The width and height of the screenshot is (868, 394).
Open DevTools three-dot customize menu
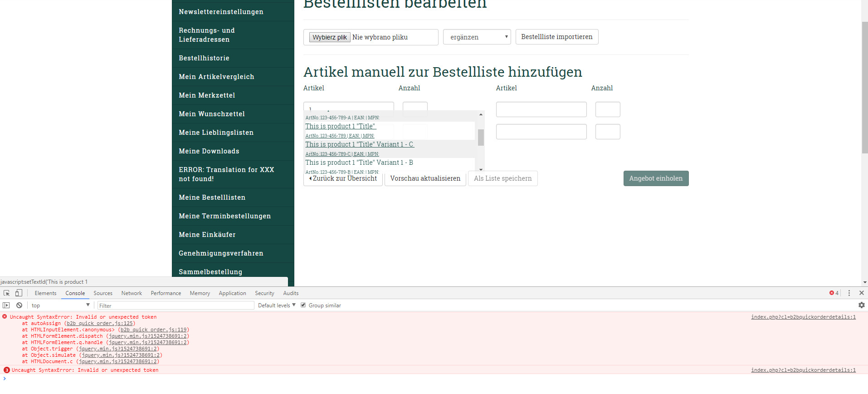849,293
